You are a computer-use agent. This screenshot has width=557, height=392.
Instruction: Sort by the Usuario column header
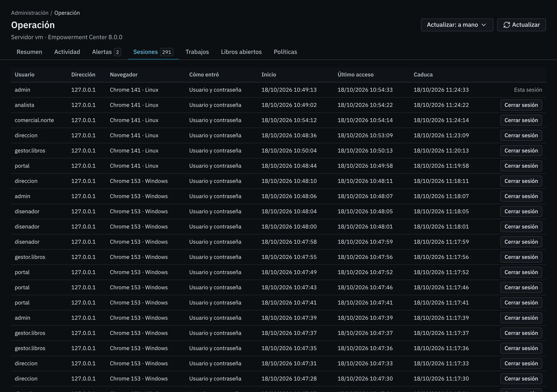(24, 75)
